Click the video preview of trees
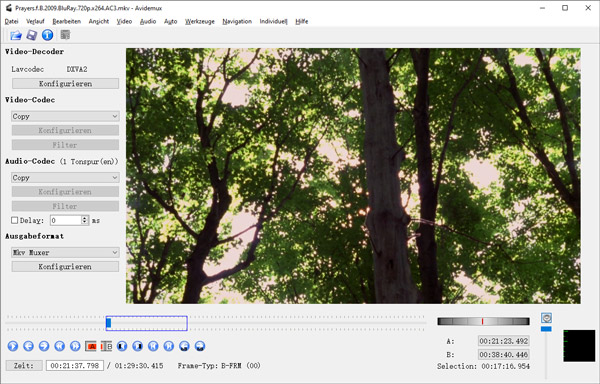 (x=353, y=176)
